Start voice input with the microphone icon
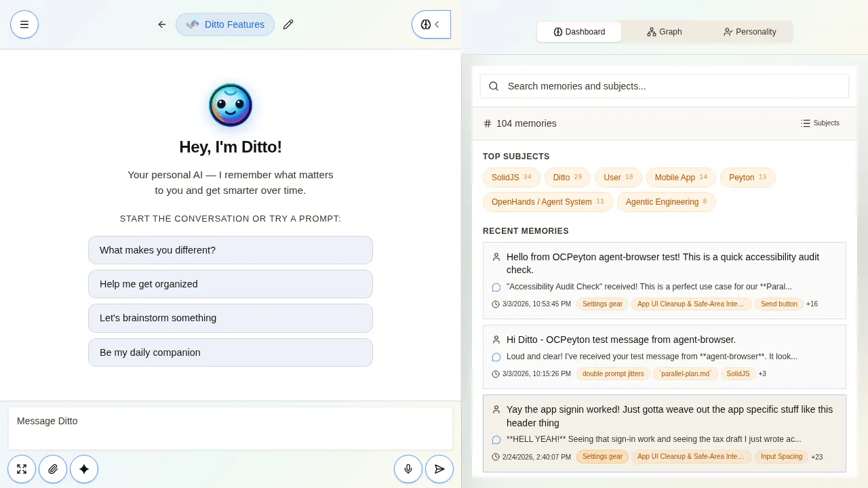The height and width of the screenshot is (488, 868). coord(408,468)
